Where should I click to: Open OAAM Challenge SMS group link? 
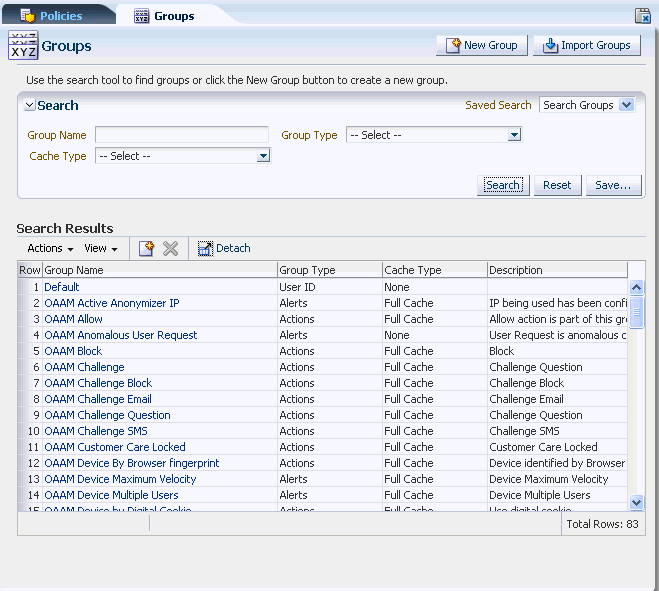pyautogui.click(x=96, y=431)
